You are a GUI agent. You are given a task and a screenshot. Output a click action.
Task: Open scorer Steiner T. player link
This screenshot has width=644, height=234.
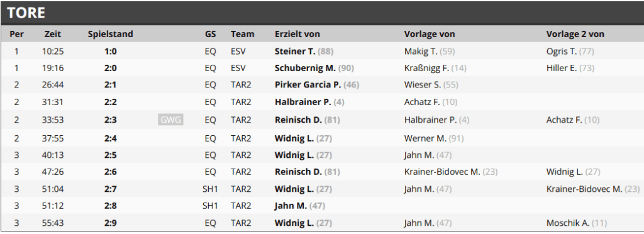click(295, 52)
